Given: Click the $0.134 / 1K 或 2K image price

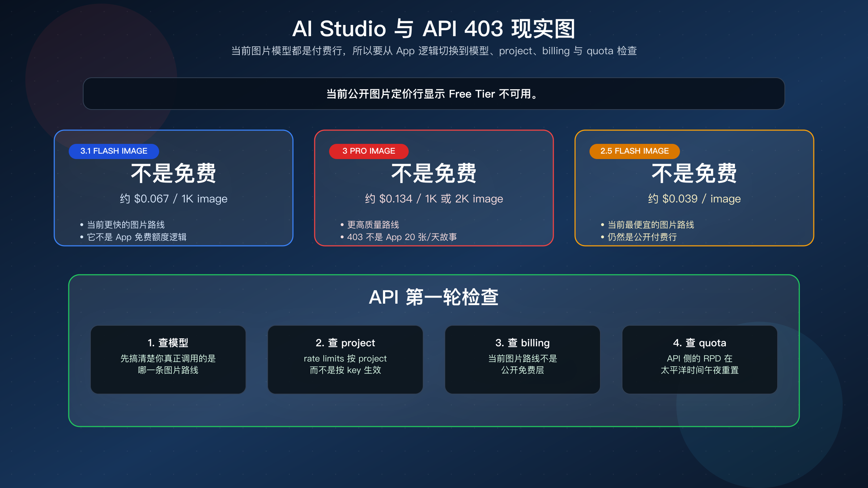Looking at the screenshot, I should coord(434,198).
